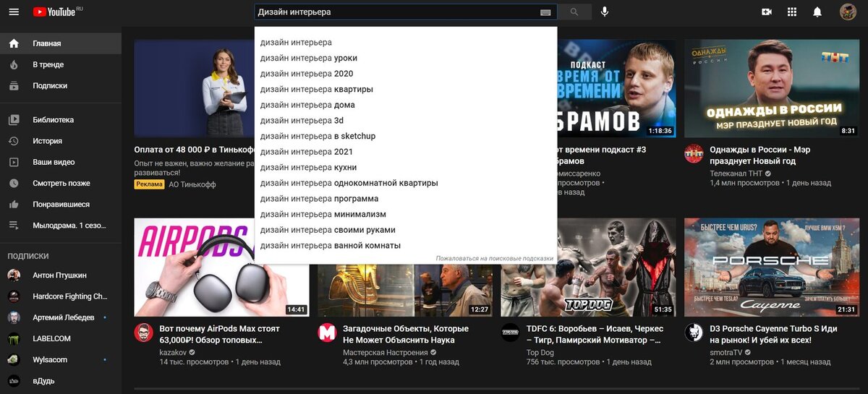Open title D3 Porsche Cayenne Turbo S
Screen dimensions: 868x394
pyautogui.click(x=773, y=334)
